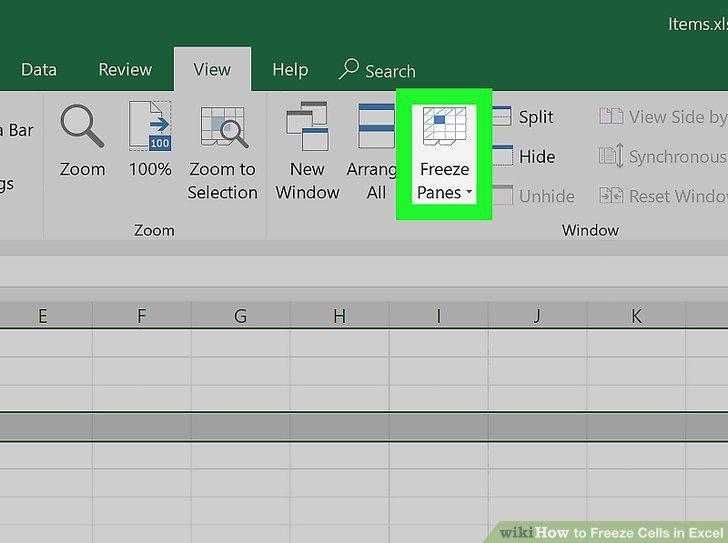Select column F header
728x543 pixels.
click(142, 316)
